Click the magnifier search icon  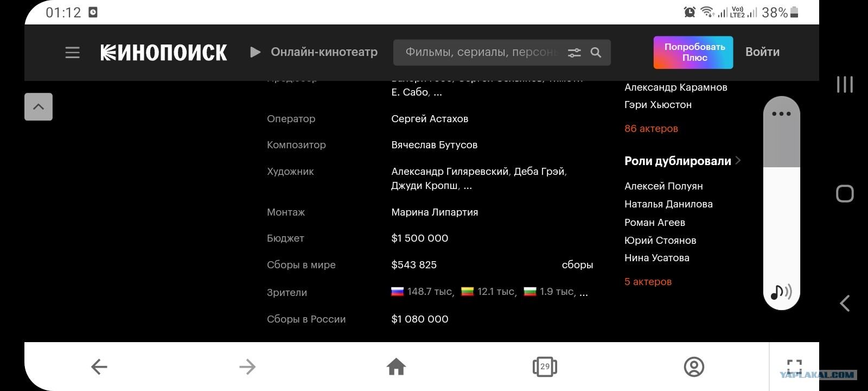pos(596,53)
